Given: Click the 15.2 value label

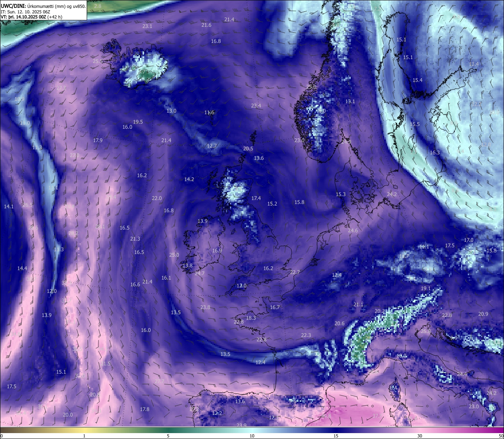Looking at the screenshot, I should [x=272, y=204].
